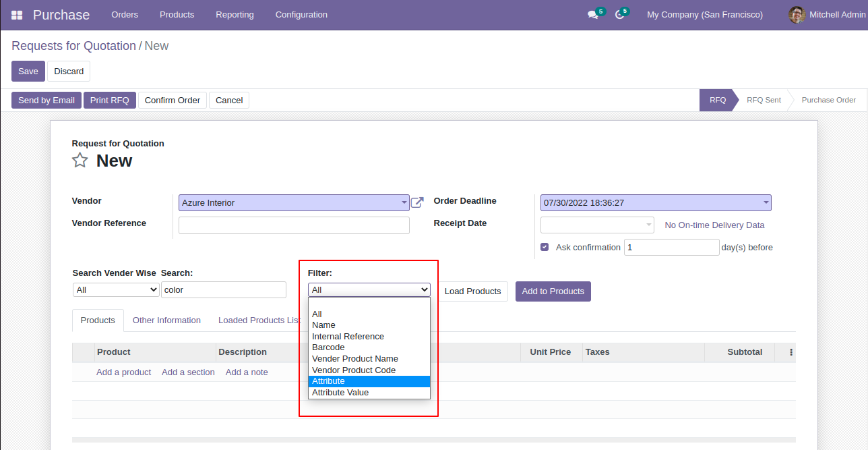Click 'Add a section' link

point(188,372)
